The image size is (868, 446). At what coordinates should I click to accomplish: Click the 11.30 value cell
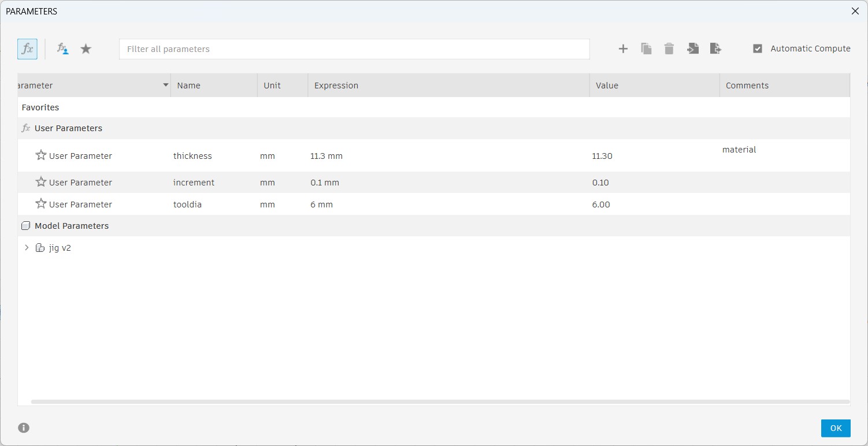602,156
